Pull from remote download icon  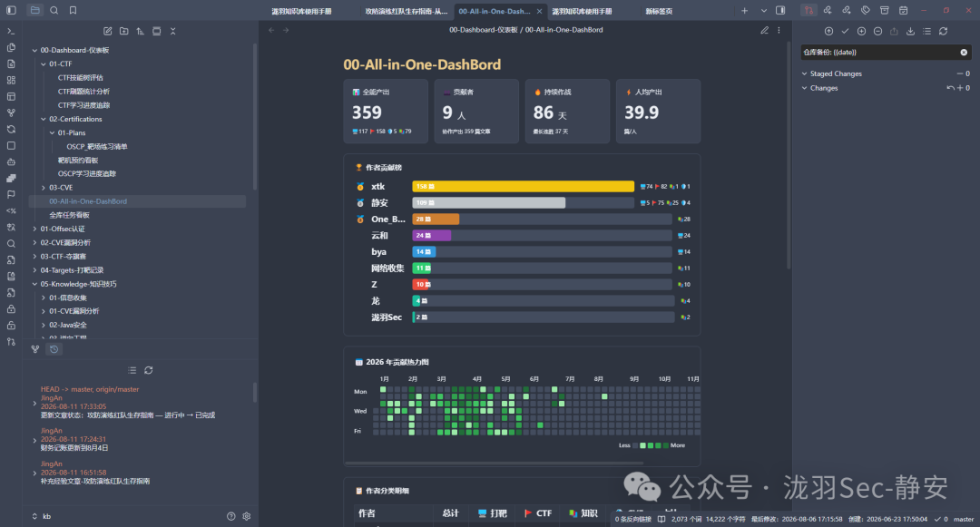[x=910, y=31]
